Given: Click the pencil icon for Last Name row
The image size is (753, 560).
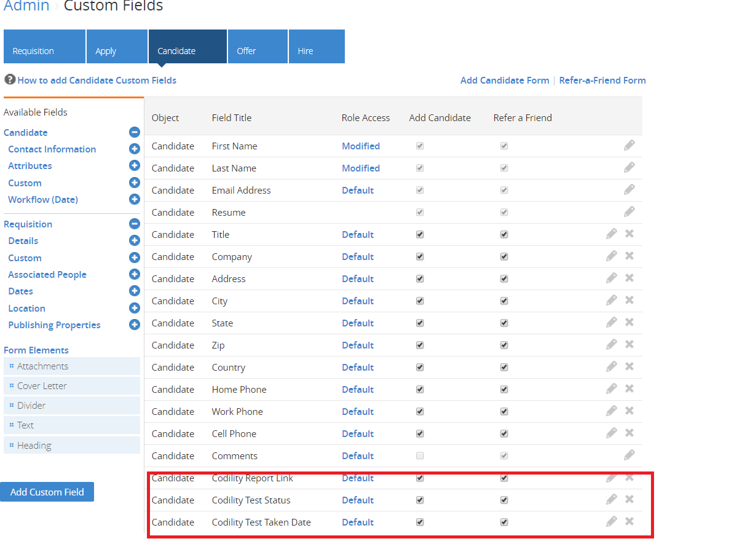Looking at the screenshot, I should (629, 168).
